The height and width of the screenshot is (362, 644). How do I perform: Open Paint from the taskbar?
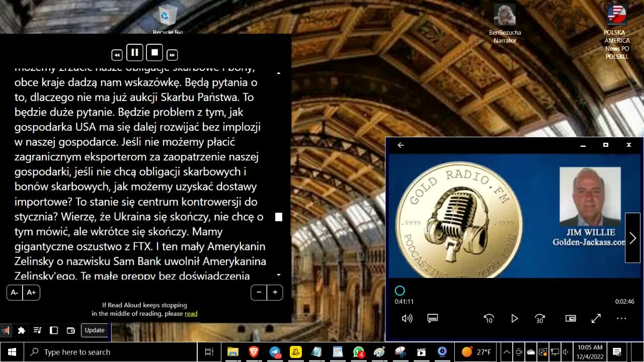(x=379, y=352)
